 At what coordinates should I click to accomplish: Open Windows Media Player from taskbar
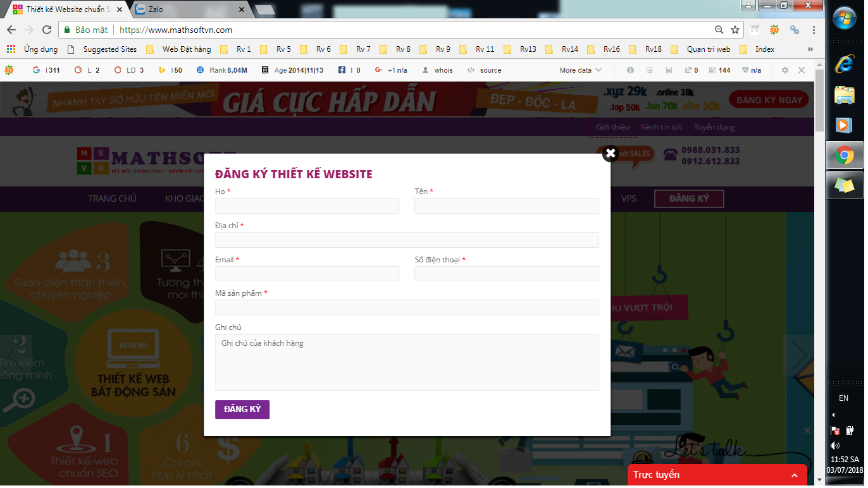pyautogui.click(x=845, y=125)
